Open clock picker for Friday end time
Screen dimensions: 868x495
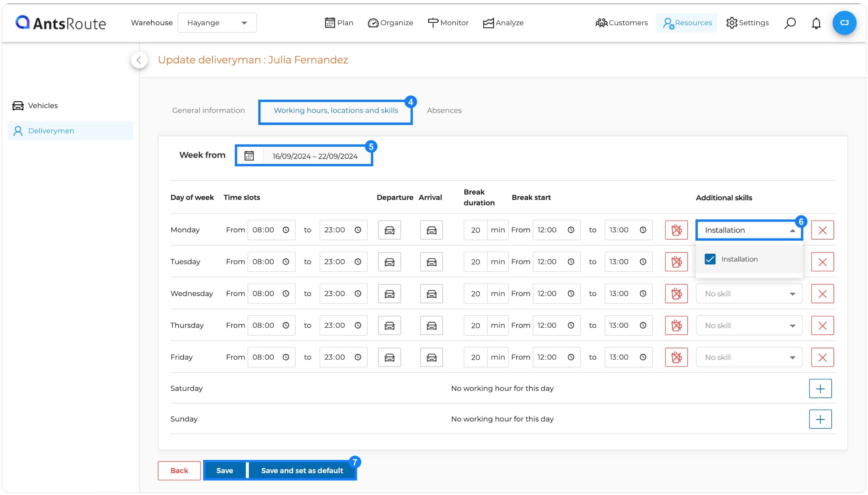[x=358, y=357]
